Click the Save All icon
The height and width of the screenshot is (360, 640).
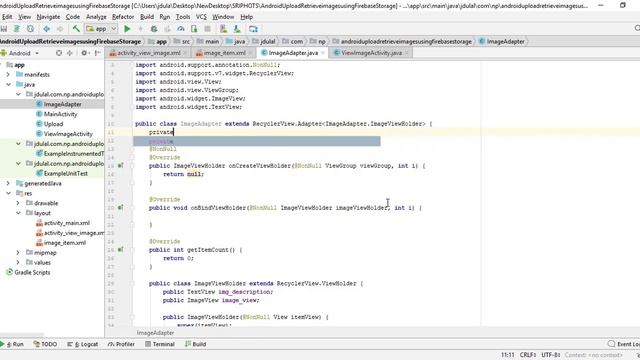click(4, 29)
